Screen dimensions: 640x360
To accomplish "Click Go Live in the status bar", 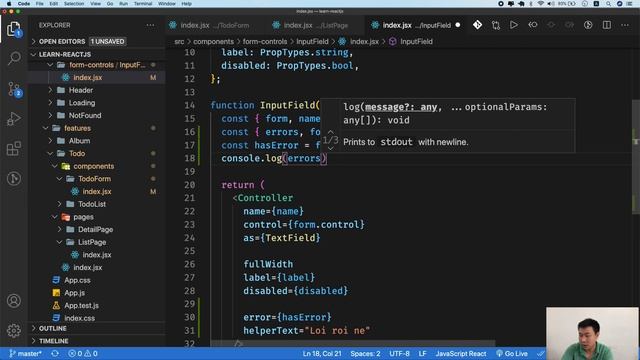I will 512,353.
